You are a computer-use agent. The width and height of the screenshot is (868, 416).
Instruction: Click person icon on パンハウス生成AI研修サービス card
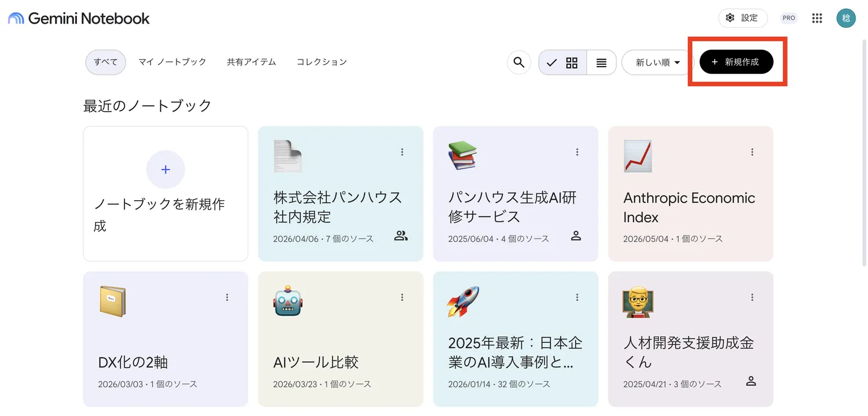(576, 236)
